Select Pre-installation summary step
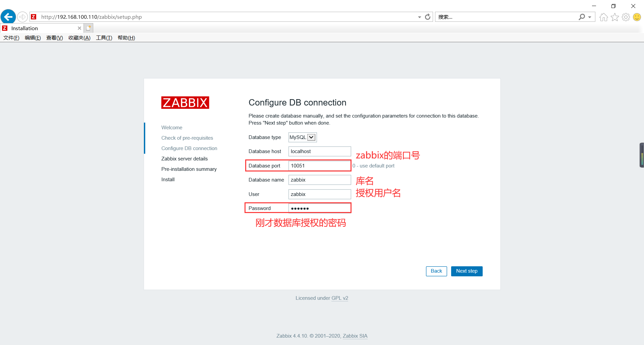 click(189, 169)
